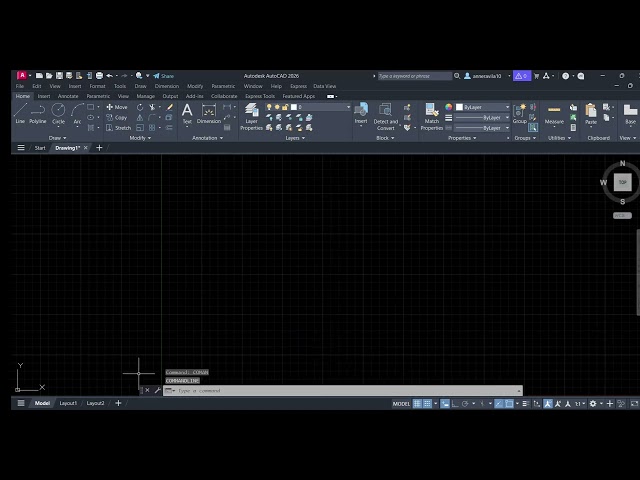Toggle 2D object snap
640x480 pixels.
click(509, 403)
